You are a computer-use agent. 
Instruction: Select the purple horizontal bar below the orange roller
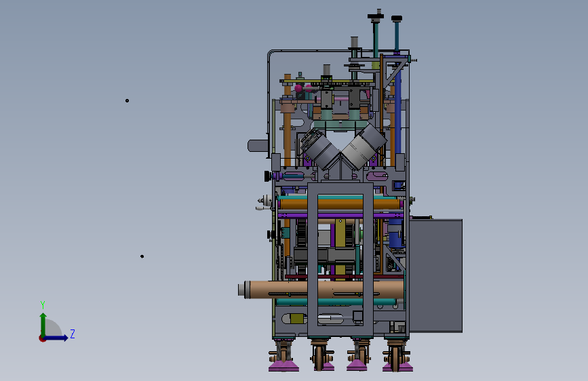pyautogui.click(x=340, y=216)
